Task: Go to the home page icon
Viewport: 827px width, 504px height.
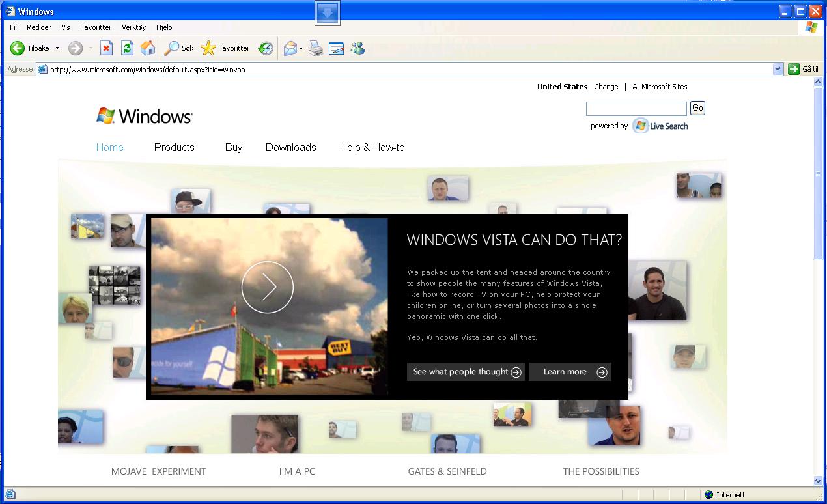Action: 148,48
